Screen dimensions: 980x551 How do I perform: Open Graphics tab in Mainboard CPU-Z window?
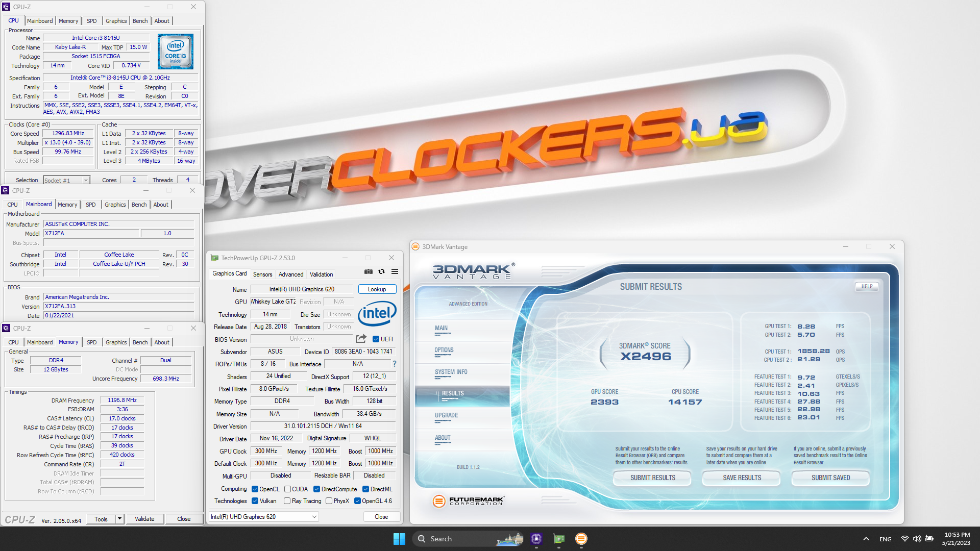click(115, 205)
